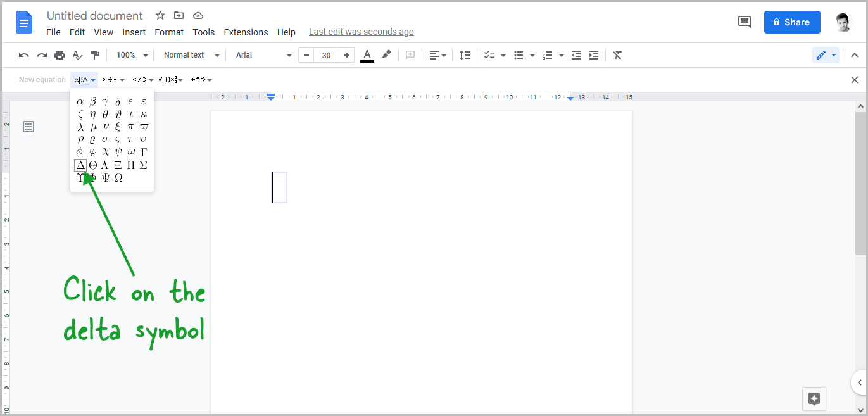Click the Share button
The image size is (868, 416).
point(792,22)
